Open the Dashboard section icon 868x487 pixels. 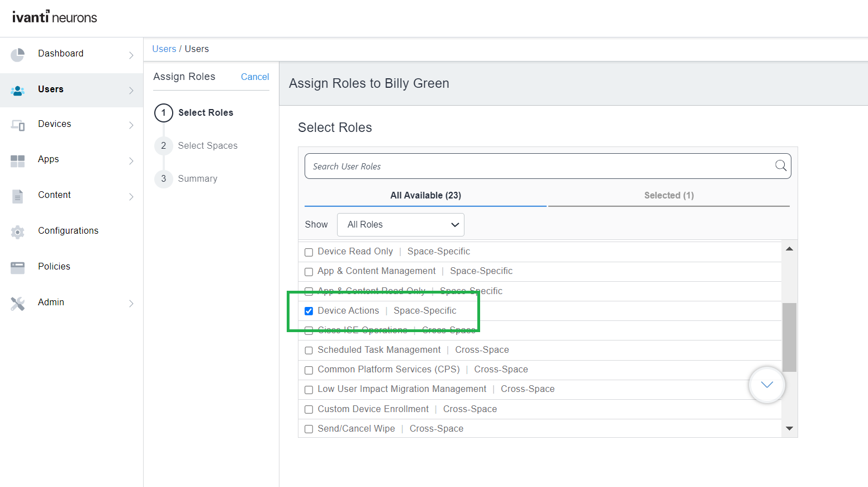17,53
